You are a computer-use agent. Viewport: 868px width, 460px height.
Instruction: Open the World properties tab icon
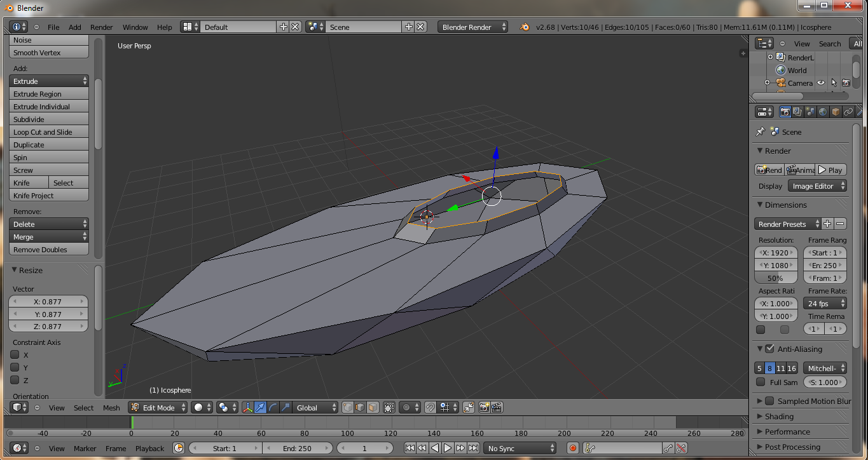[823, 112]
